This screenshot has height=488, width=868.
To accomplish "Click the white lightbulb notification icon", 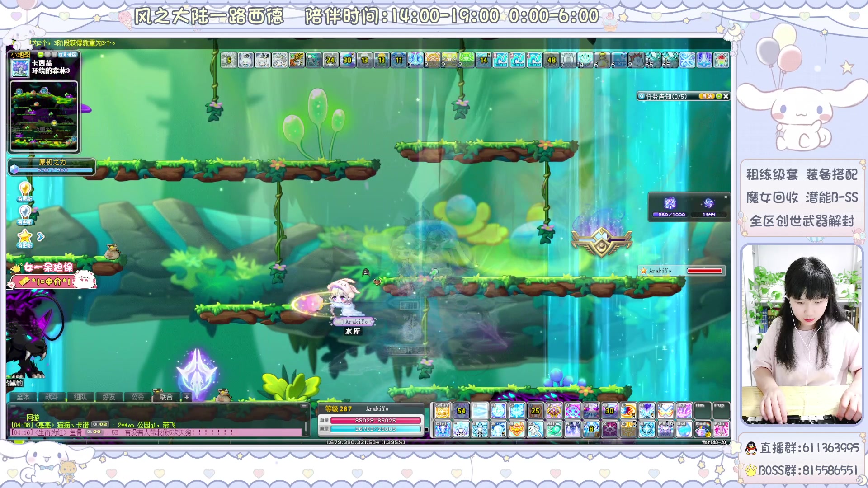I will 25,215.
